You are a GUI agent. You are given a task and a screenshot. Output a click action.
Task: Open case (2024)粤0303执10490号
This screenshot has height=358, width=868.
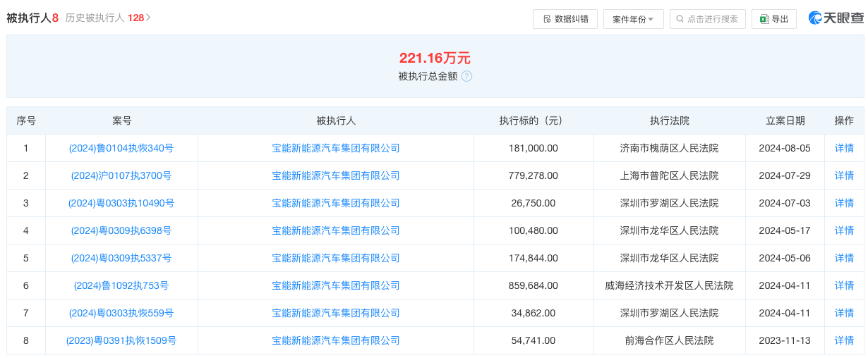(x=121, y=203)
